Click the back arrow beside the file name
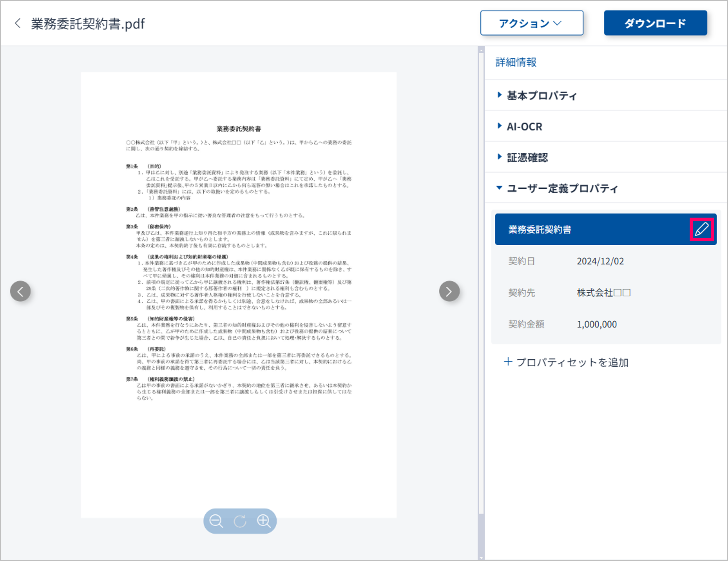The image size is (728, 561). [x=18, y=23]
